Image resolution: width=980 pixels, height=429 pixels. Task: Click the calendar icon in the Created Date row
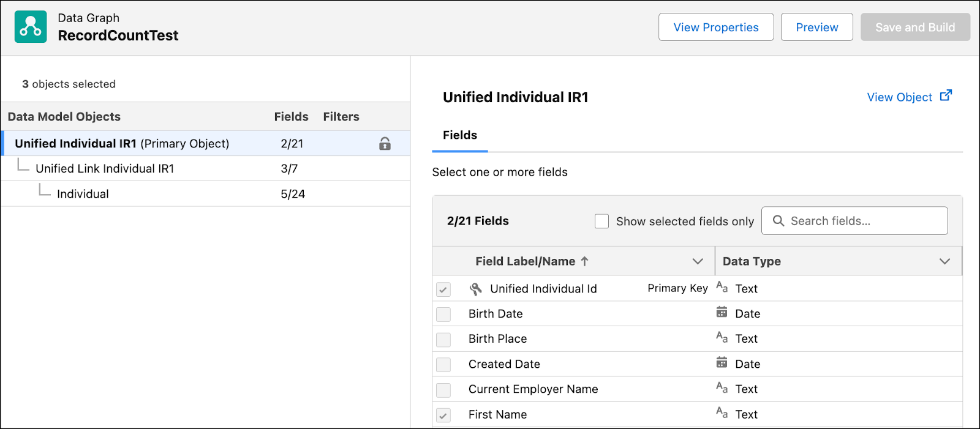(722, 363)
